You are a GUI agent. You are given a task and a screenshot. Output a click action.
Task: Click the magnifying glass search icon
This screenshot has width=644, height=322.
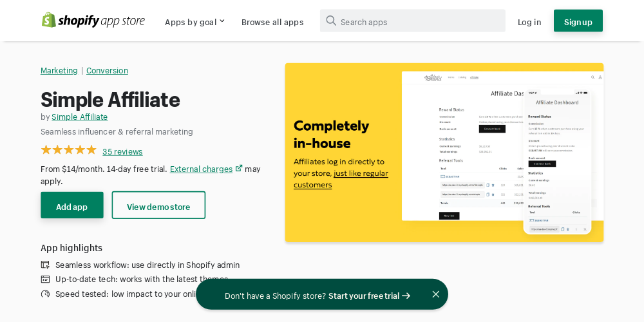(331, 21)
